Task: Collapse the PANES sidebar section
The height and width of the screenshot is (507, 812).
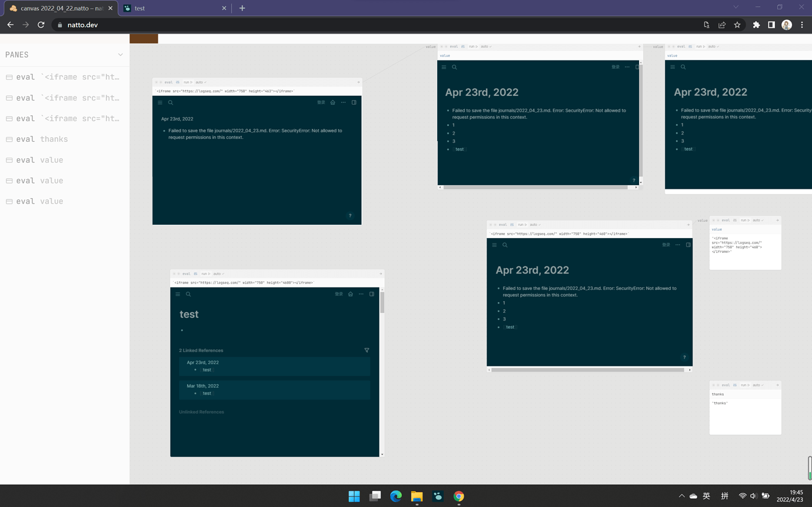Action: tap(121, 54)
